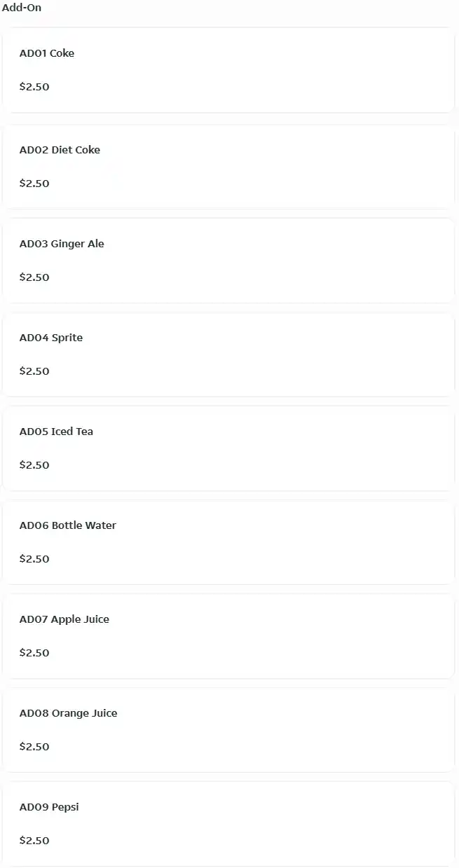Open the AD02 Diet Coke item
Screen dimensions: 459x868
(x=60, y=150)
